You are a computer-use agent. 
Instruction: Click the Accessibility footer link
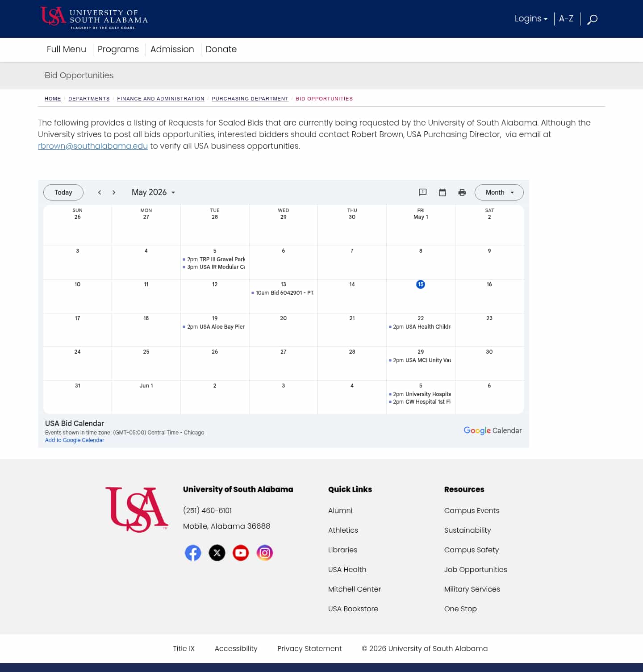click(236, 648)
